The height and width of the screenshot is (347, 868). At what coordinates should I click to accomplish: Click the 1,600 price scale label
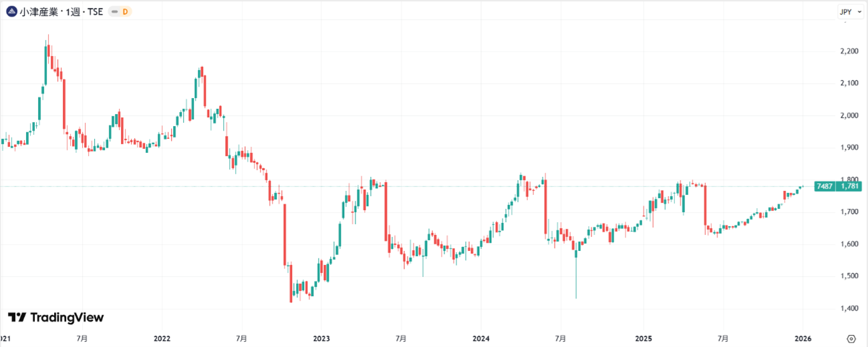pyautogui.click(x=849, y=244)
